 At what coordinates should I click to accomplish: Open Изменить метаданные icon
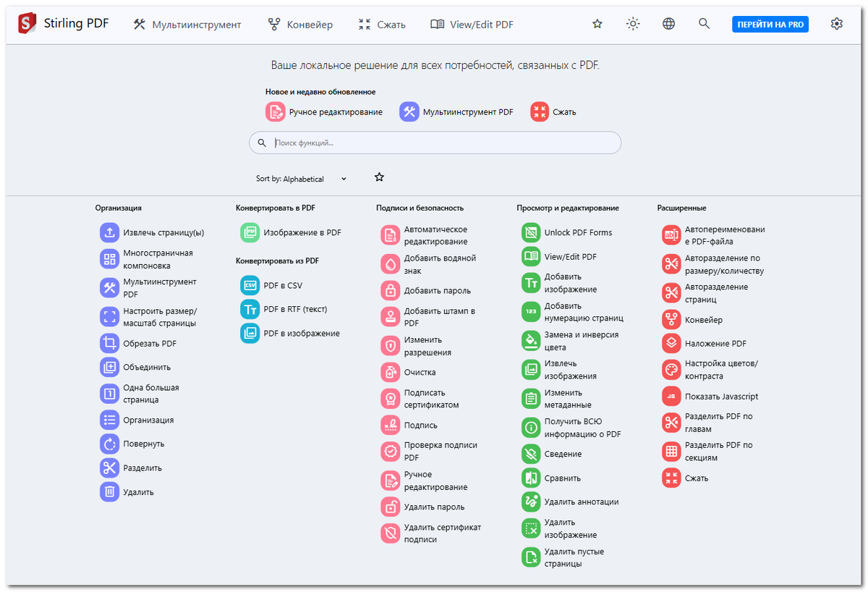(531, 399)
